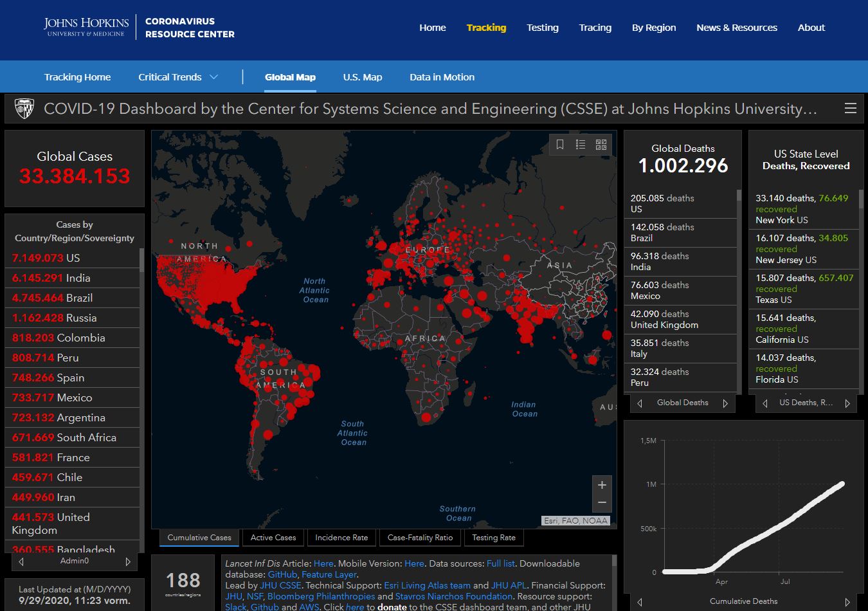Zoom out on the map
The height and width of the screenshot is (611, 868).
[602, 502]
